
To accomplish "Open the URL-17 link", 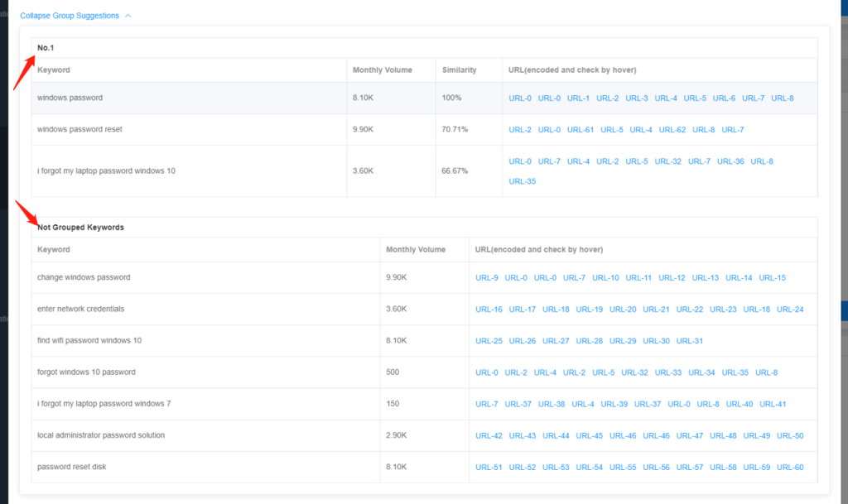I will [x=523, y=310].
